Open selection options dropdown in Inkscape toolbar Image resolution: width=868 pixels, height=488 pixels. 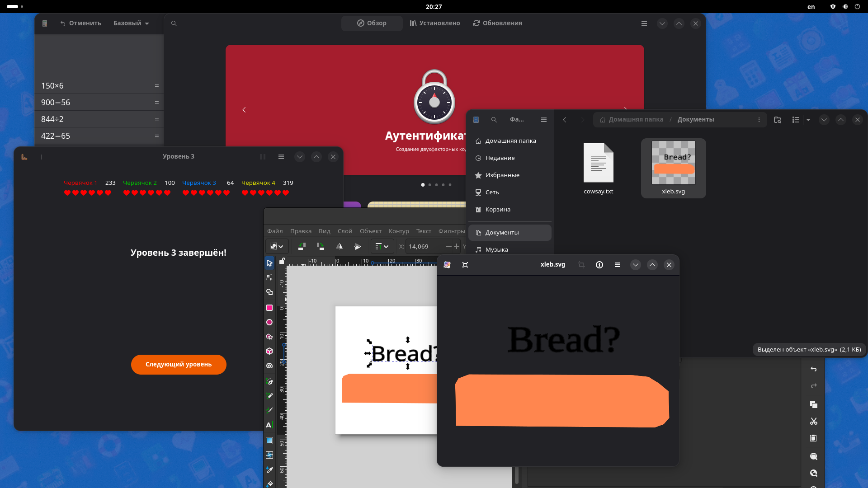pyautogui.click(x=277, y=246)
